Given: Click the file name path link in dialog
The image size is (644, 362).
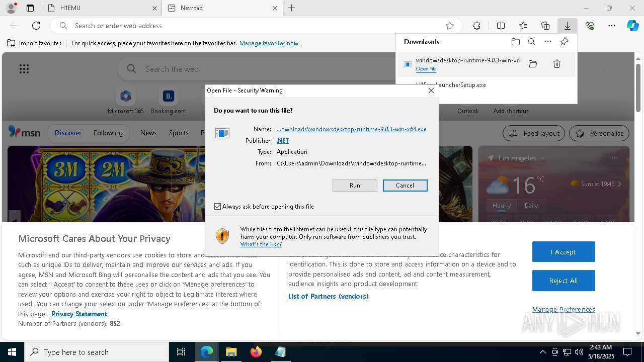Looking at the screenshot, I should [x=352, y=129].
